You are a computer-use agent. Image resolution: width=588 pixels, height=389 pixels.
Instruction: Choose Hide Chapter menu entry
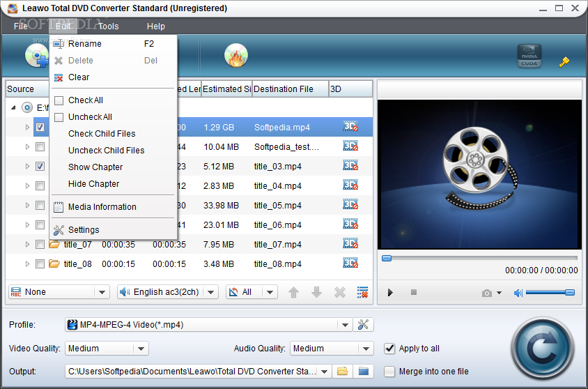pyautogui.click(x=114, y=184)
